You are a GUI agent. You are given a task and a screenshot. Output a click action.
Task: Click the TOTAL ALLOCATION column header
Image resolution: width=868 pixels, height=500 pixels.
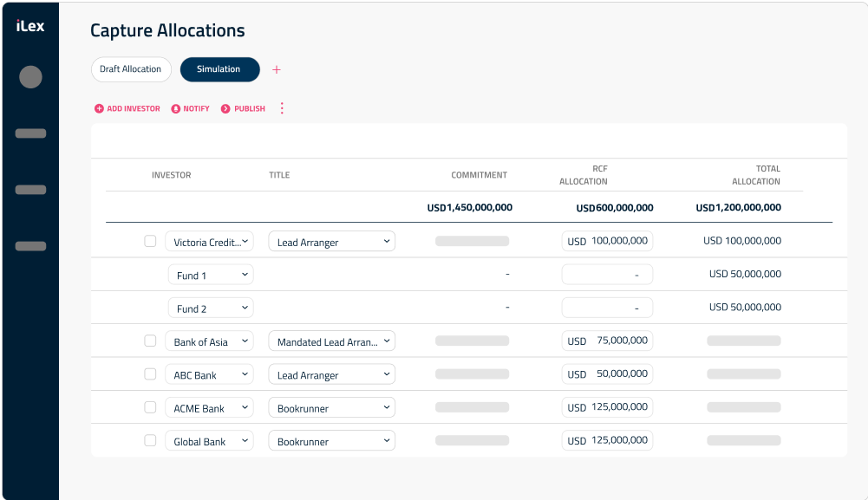coord(756,175)
